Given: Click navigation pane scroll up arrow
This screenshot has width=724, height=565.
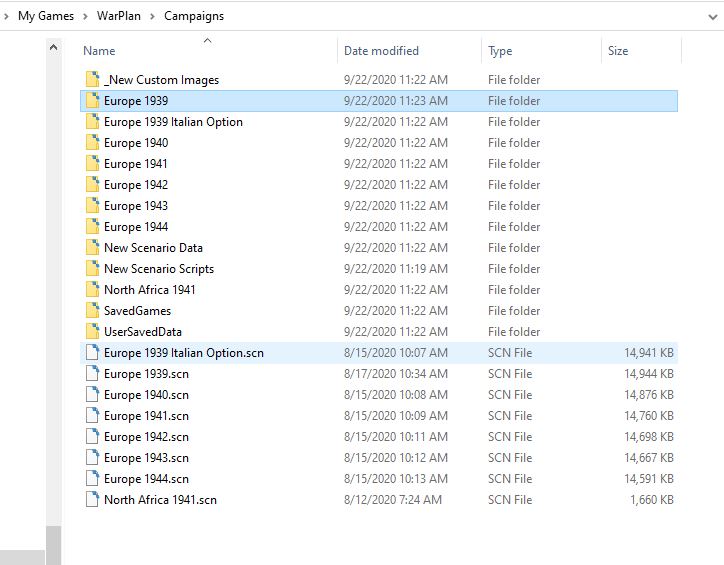Looking at the screenshot, I should coord(54,48).
